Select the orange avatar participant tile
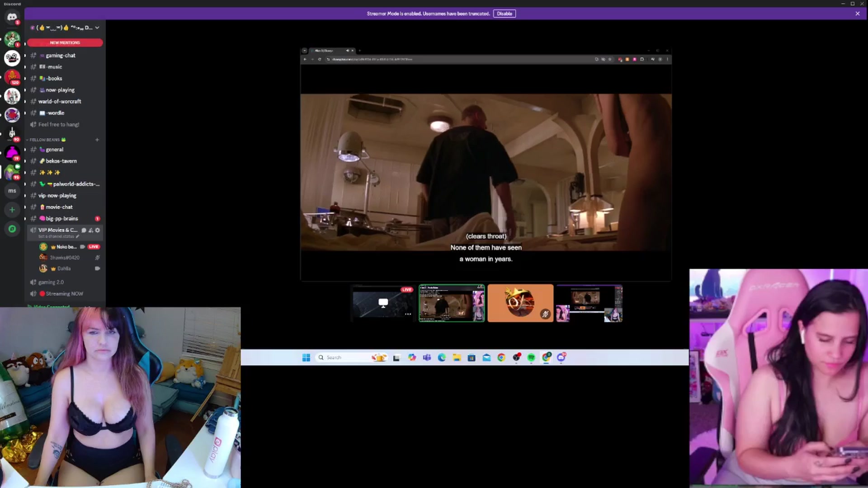The height and width of the screenshot is (488, 868). 520,303
